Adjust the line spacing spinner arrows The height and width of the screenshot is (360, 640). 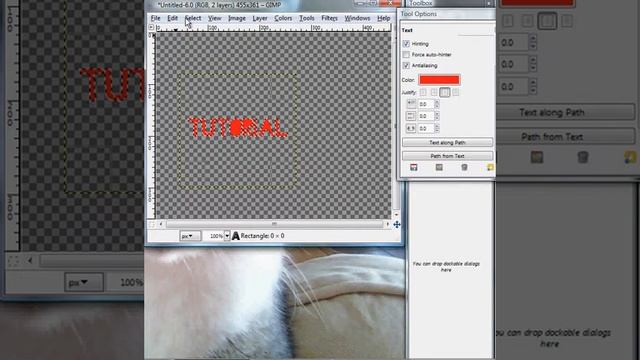[x=437, y=116]
